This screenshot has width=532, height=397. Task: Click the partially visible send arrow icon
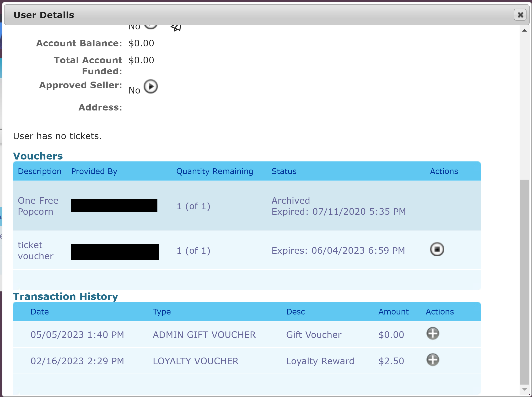click(x=176, y=28)
